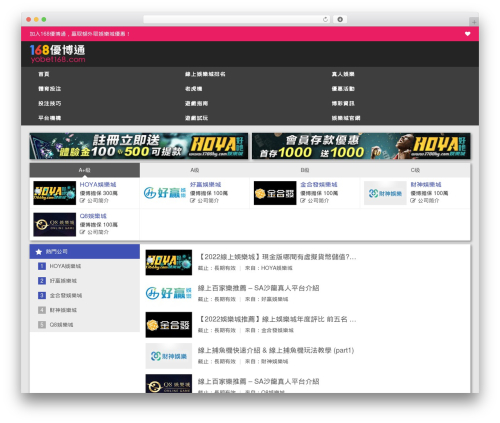
Task: Click the browser address bar
Action: 237,19
